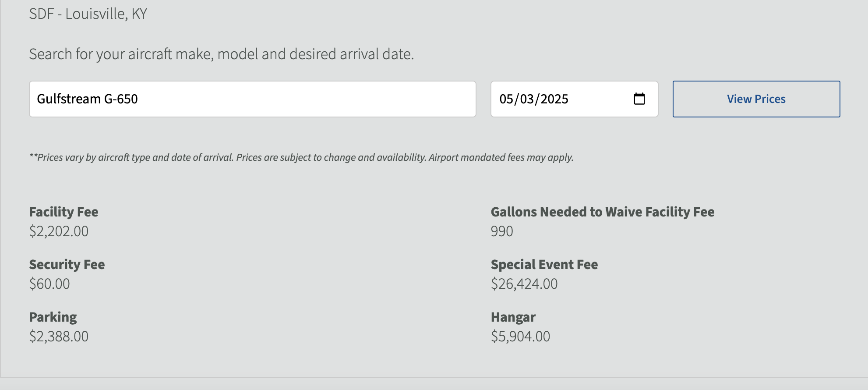
Task: Select the Hangar fee heading
Action: click(513, 317)
